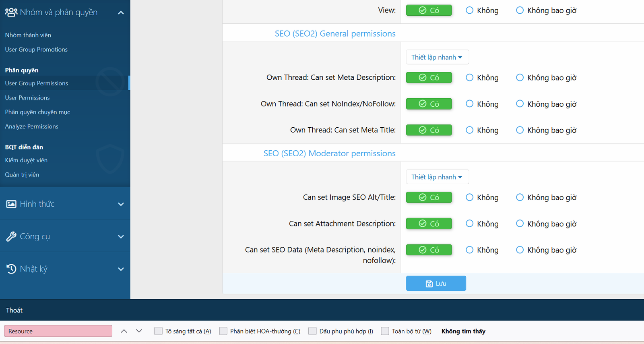Select Không bao giờ for Attachment Description
Viewport: 644px width, 344px height.
pyautogui.click(x=520, y=224)
